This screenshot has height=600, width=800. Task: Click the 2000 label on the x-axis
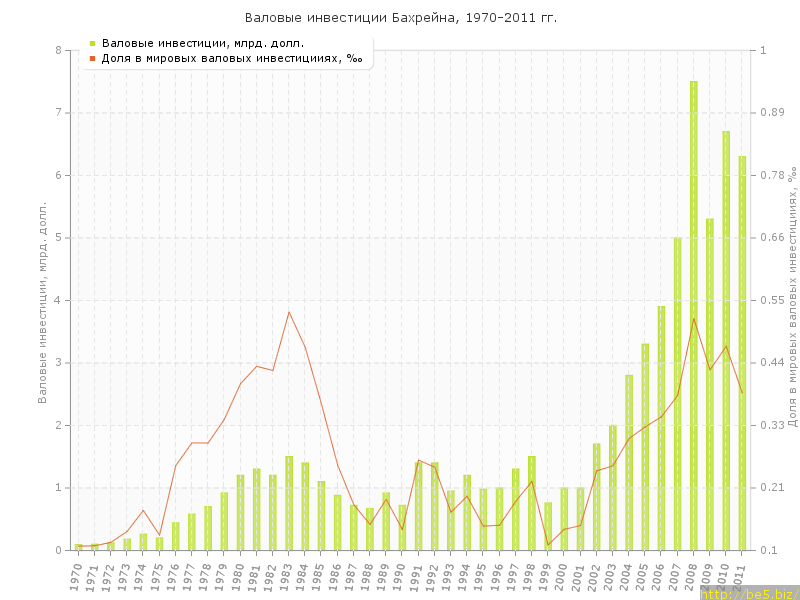(x=562, y=576)
